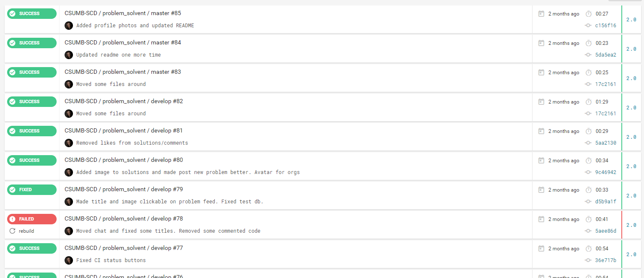Image resolution: width=644 pixels, height=278 pixels.
Task: Click the '2 months ago' timestamp on build #84
Action: click(x=564, y=43)
